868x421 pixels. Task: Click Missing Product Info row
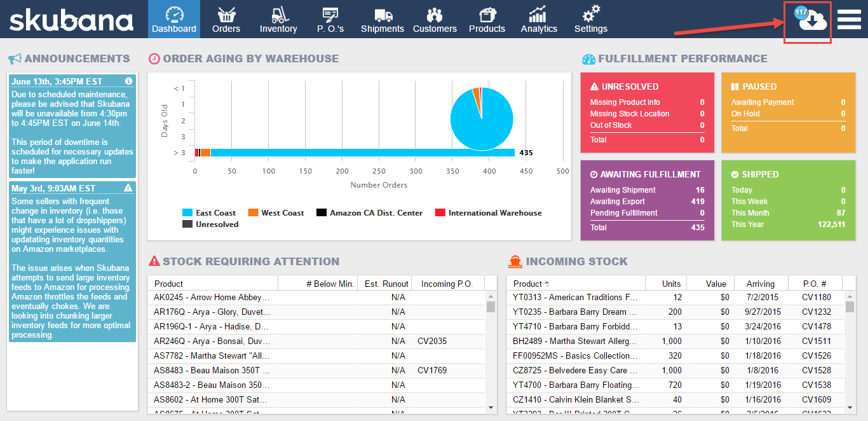click(x=647, y=102)
